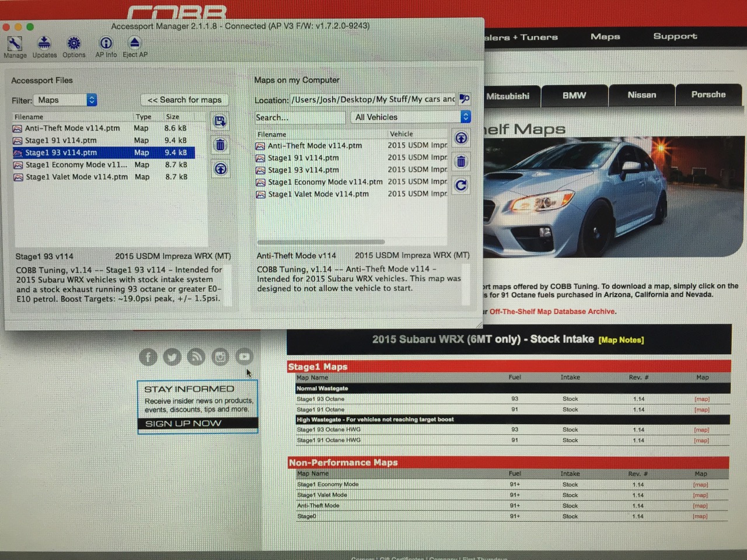The height and width of the screenshot is (560, 747).
Task: Select Stage1 93 v114.ptm in Accessport Files
Action: coord(104,153)
